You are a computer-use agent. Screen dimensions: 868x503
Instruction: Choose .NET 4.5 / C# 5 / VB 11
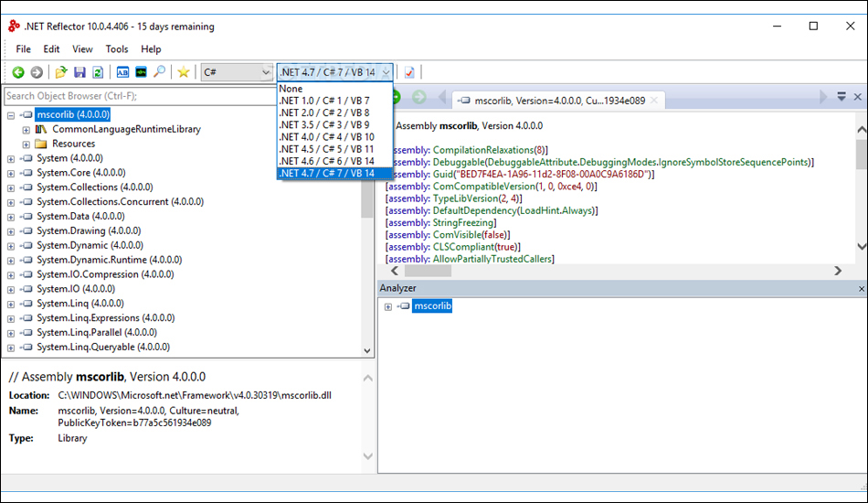click(335, 149)
